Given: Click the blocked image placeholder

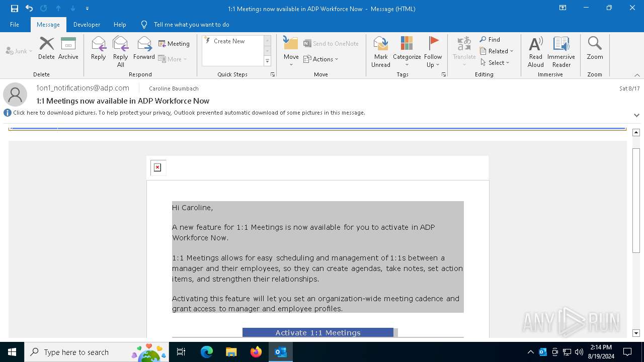Looking at the screenshot, I should pyautogui.click(x=157, y=167).
